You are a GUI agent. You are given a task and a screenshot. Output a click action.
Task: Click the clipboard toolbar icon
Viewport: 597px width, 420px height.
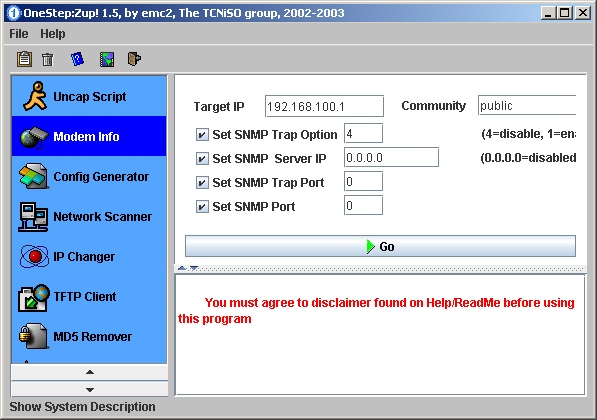pyautogui.click(x=24, y=59)
